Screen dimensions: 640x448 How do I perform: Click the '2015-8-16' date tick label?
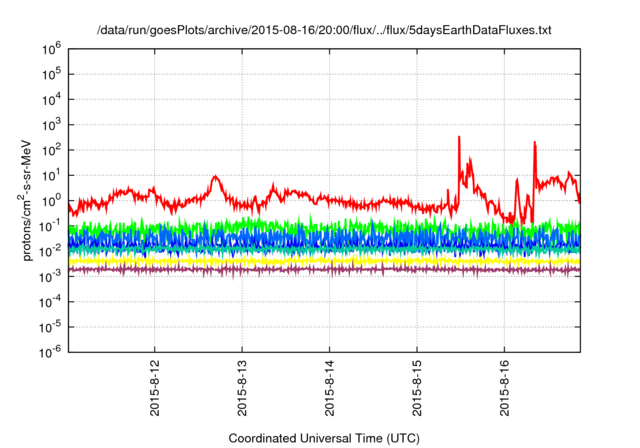[x=504, y=388]
